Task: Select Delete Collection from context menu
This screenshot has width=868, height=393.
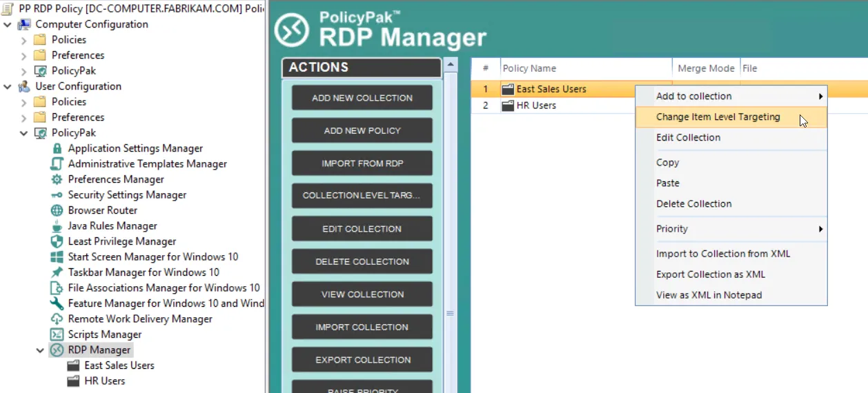Action: pyautogui.click(x=731, y=204)
